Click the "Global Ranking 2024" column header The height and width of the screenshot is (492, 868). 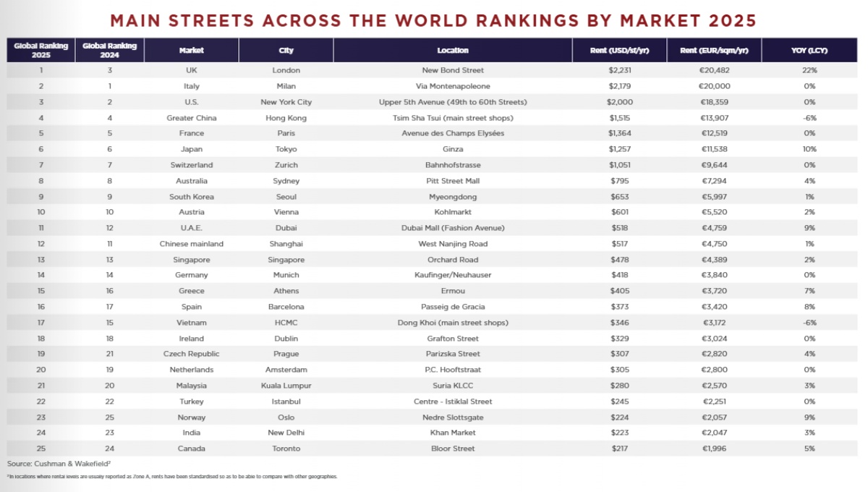[109, 50]
